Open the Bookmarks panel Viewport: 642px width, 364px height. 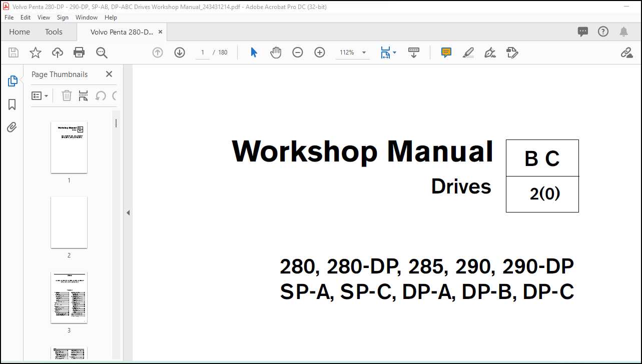[x=12, y=104]
